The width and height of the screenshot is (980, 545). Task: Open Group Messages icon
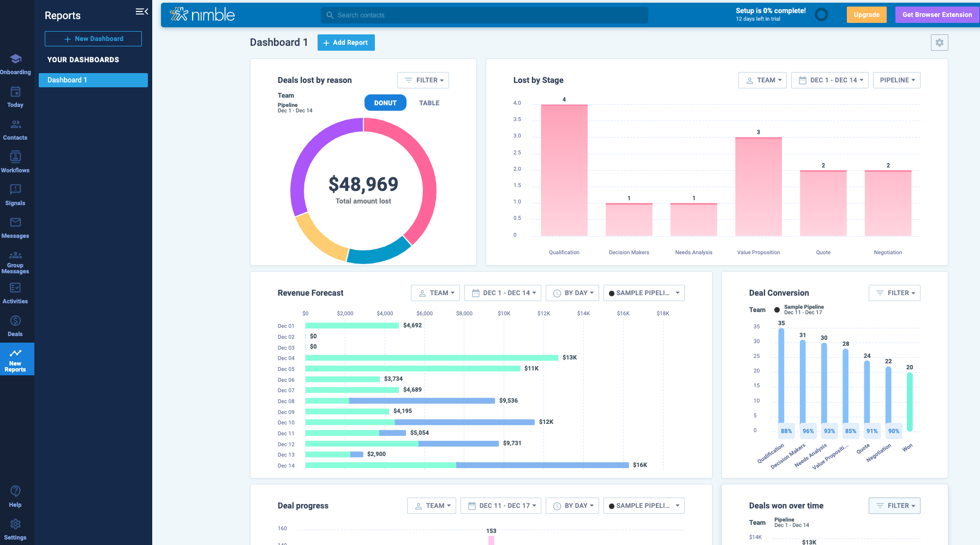click(x=15, y=255)
